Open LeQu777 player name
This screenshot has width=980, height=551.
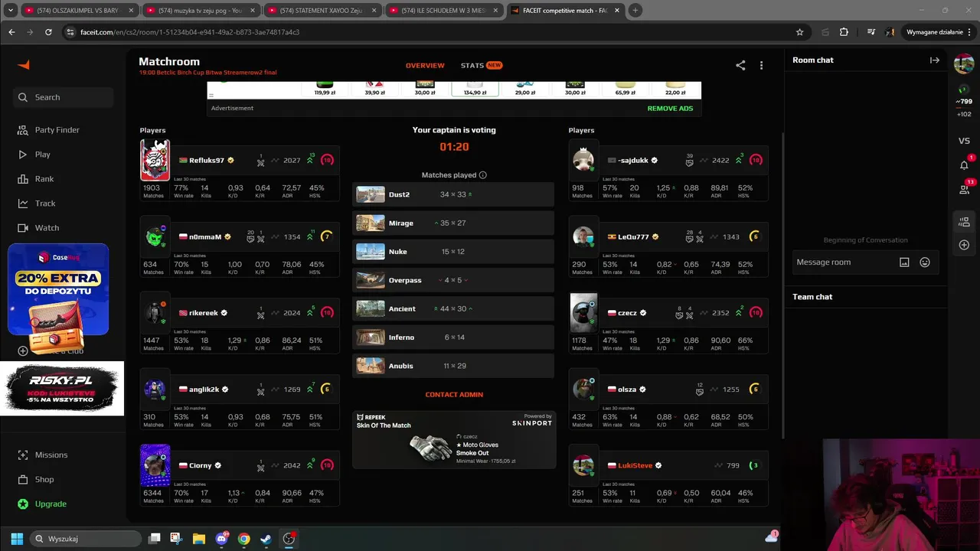(633, 237)
